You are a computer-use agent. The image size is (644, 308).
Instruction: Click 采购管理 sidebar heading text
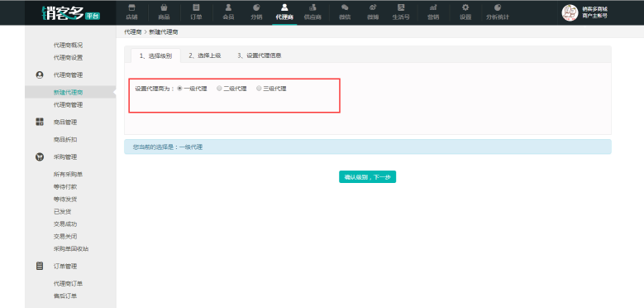pyautogui.click(x=65, y=157)
